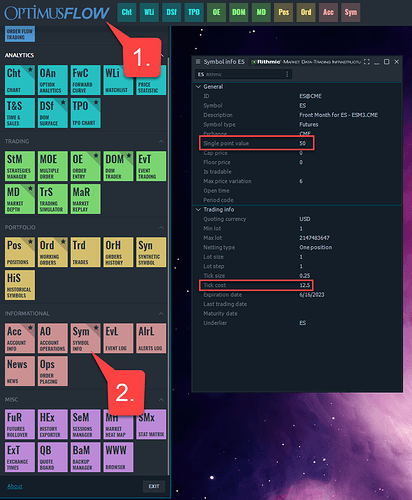
Task: Launch the MOE Multiple Order tile
Action: tap(53, 166)
